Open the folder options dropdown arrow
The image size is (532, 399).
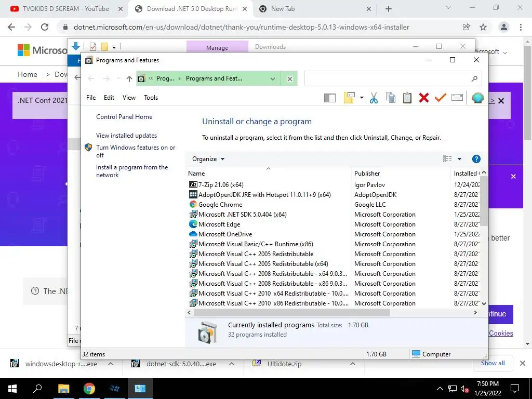[362, 98]
